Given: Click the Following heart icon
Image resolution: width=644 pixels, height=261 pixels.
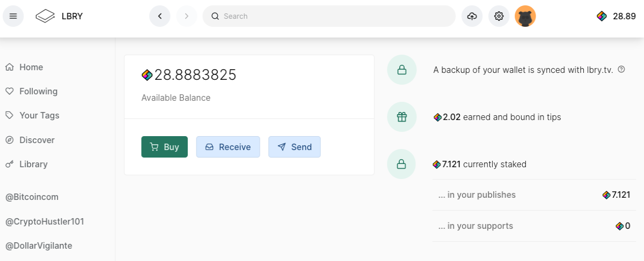Looking at the screenshot, I should (9, 91).
